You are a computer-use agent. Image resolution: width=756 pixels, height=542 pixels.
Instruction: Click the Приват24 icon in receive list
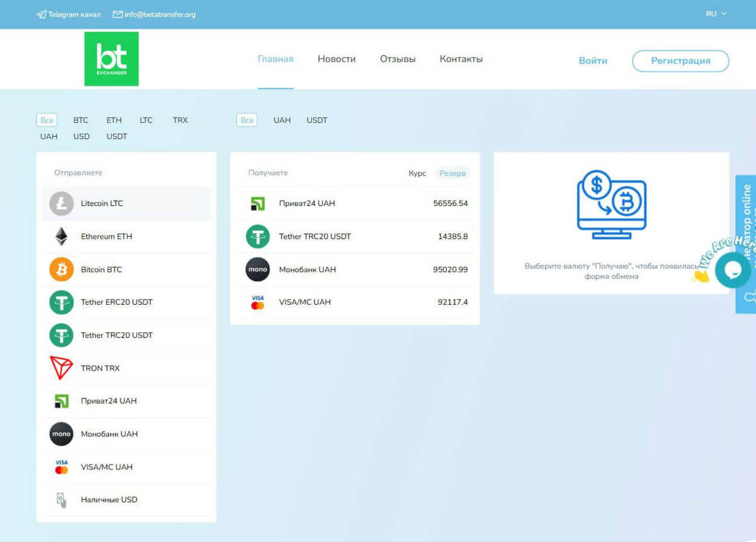[x=258, y=203]
